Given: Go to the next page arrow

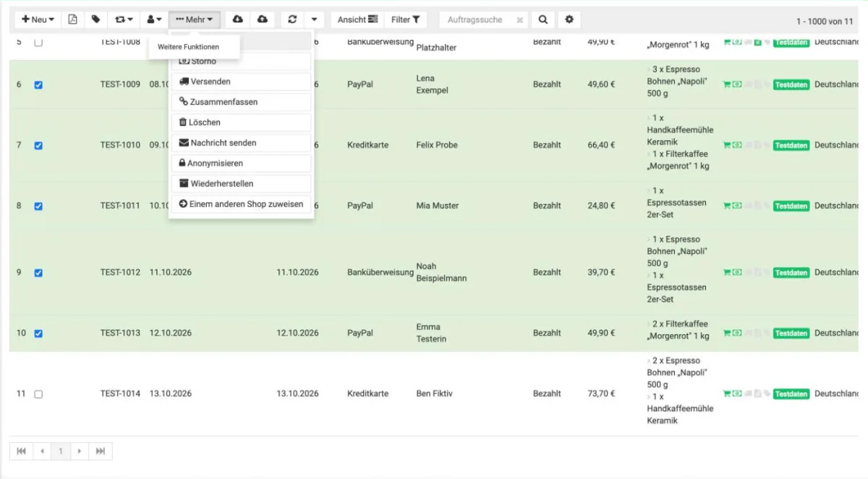Looking at the screenshot, I should (x=80, y=452).
